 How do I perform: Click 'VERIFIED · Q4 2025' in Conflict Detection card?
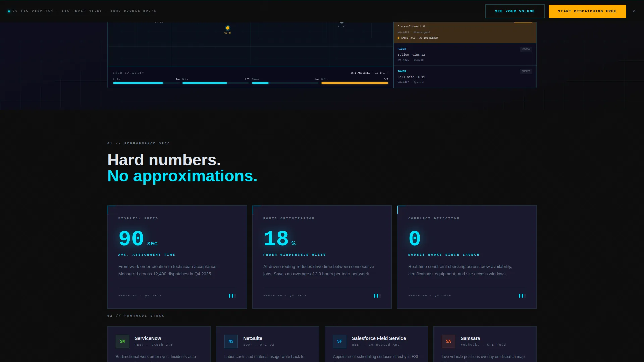[430, 296]
